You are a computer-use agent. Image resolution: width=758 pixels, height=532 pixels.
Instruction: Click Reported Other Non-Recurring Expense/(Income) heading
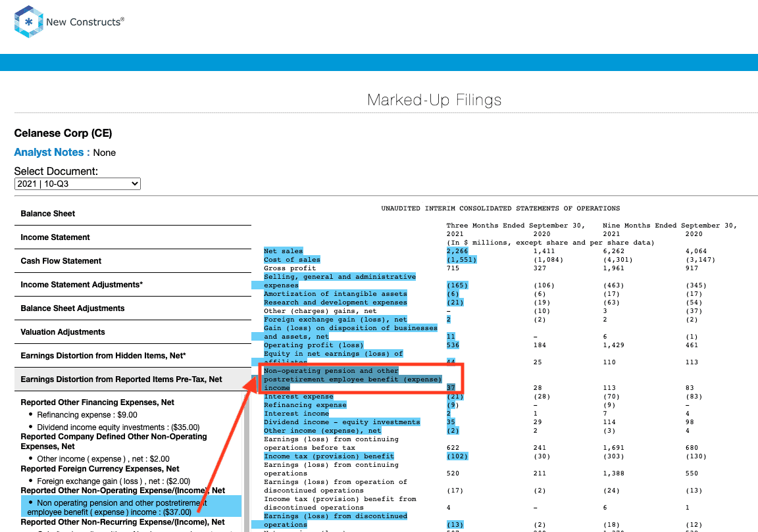tap(122, 522)
